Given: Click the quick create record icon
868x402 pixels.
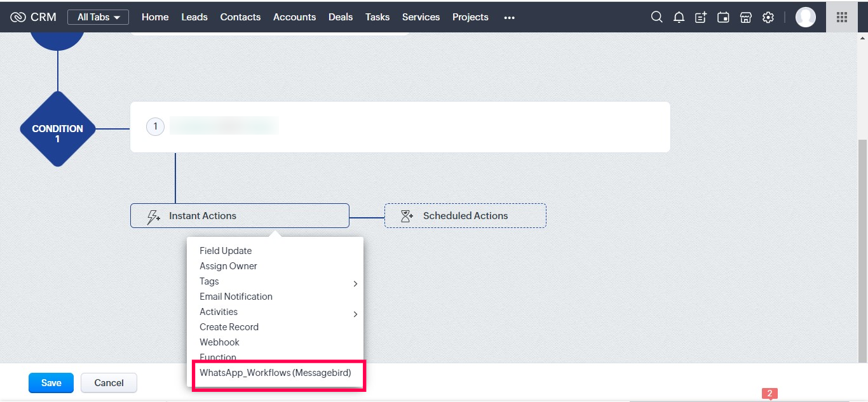Looking at the screenshot, I should (x=701, y=17).
